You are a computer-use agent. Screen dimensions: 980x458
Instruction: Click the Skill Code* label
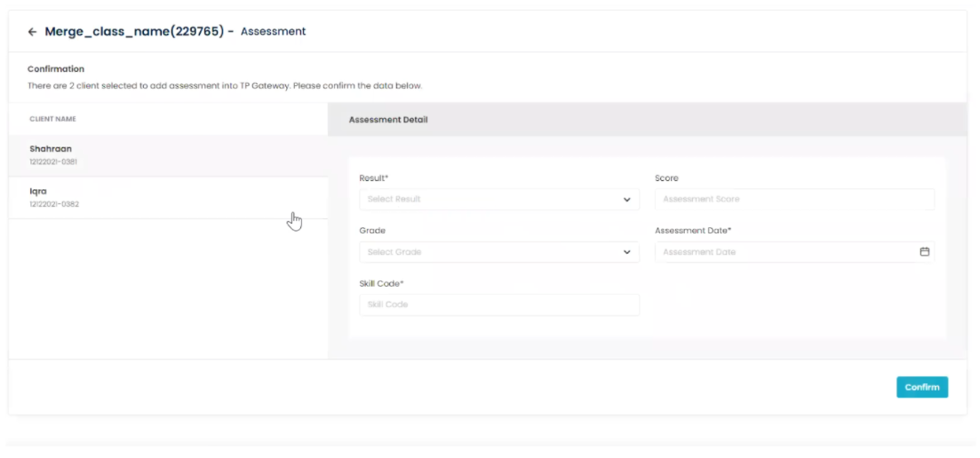381,283
